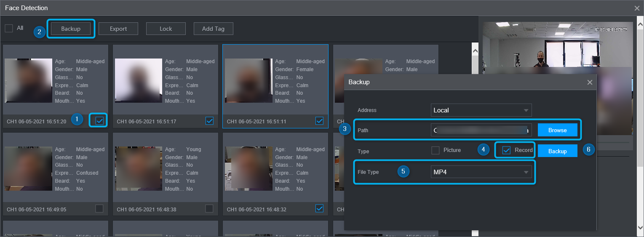644x237 pixels.
Task: Click the Expression value Confused
Action: pos(87,173)
